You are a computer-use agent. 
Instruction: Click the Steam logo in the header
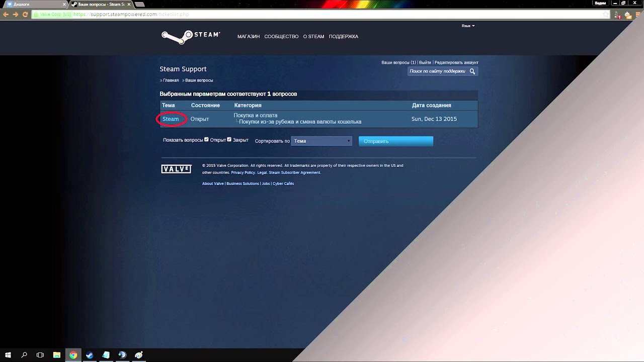191,36
